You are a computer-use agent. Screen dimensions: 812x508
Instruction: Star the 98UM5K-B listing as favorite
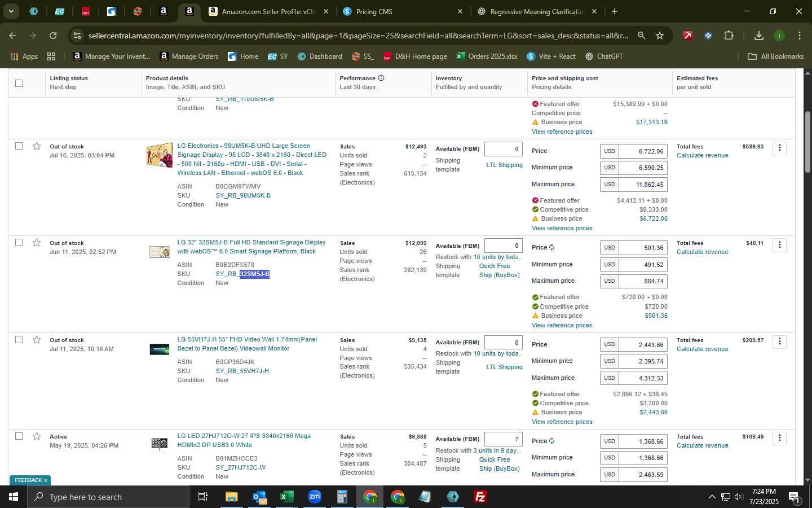point(37,146)
